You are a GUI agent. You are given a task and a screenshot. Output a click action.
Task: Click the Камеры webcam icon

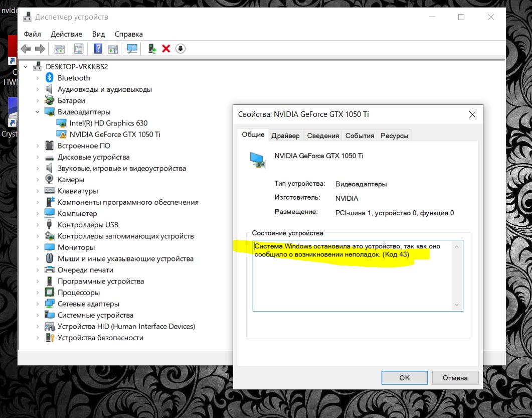(50, 179)
